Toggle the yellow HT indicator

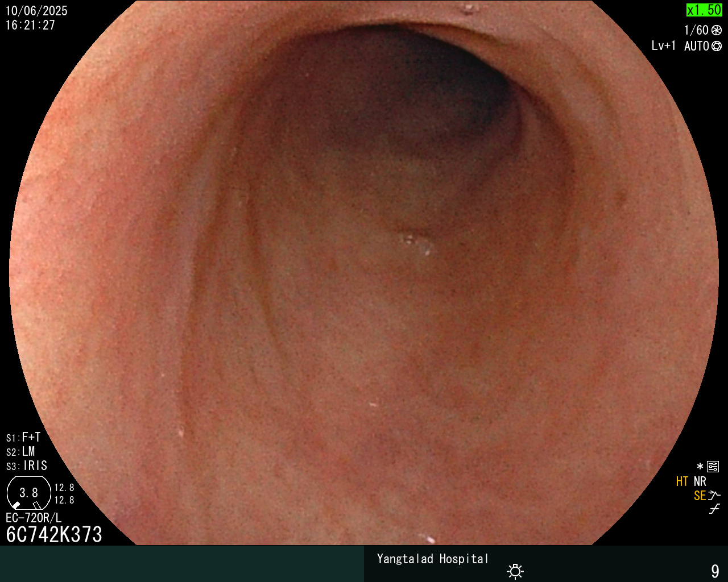[x=682, y=481]
